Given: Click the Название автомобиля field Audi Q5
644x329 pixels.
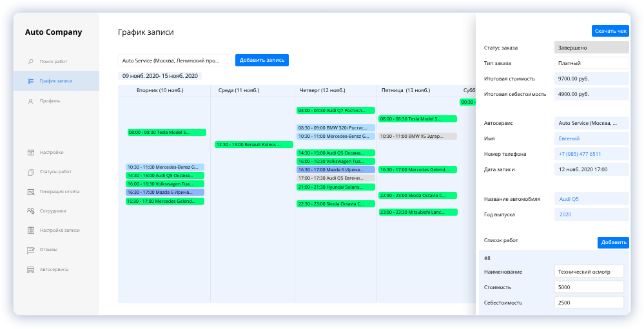Looking at the screenshot, I should click(x=591, y=199).
